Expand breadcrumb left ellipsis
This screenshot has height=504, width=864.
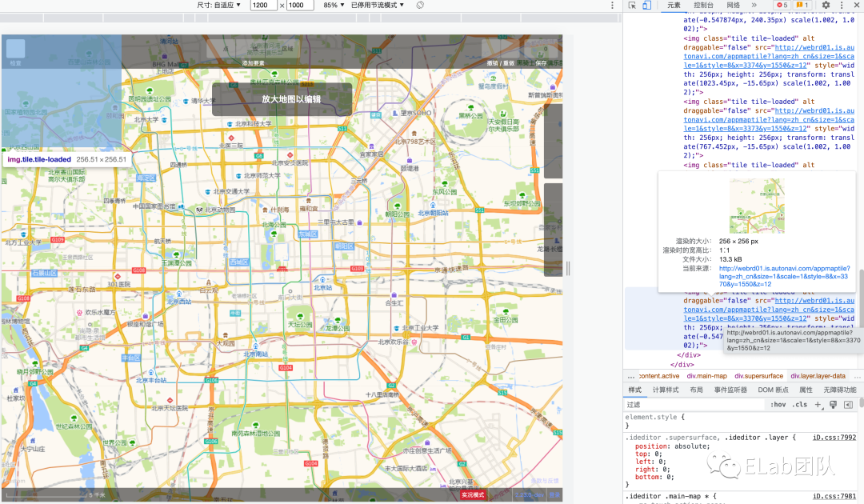[631, 376]
